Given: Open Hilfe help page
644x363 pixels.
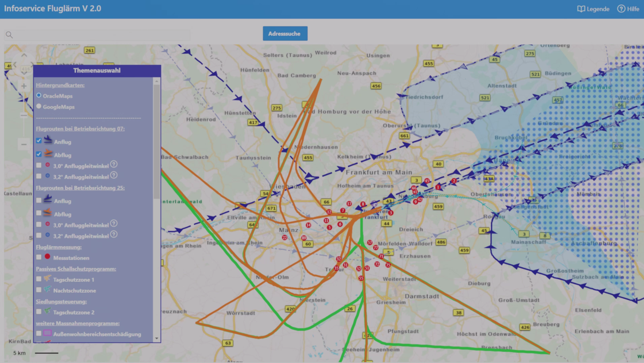Looking at the screenshot, I should pos(628,9).
